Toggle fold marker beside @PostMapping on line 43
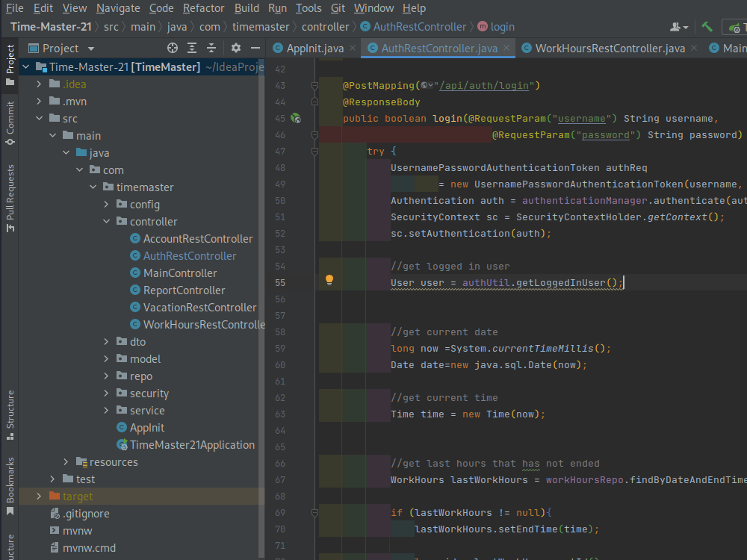Screen dimensions: 747x560 coord(315,86)
